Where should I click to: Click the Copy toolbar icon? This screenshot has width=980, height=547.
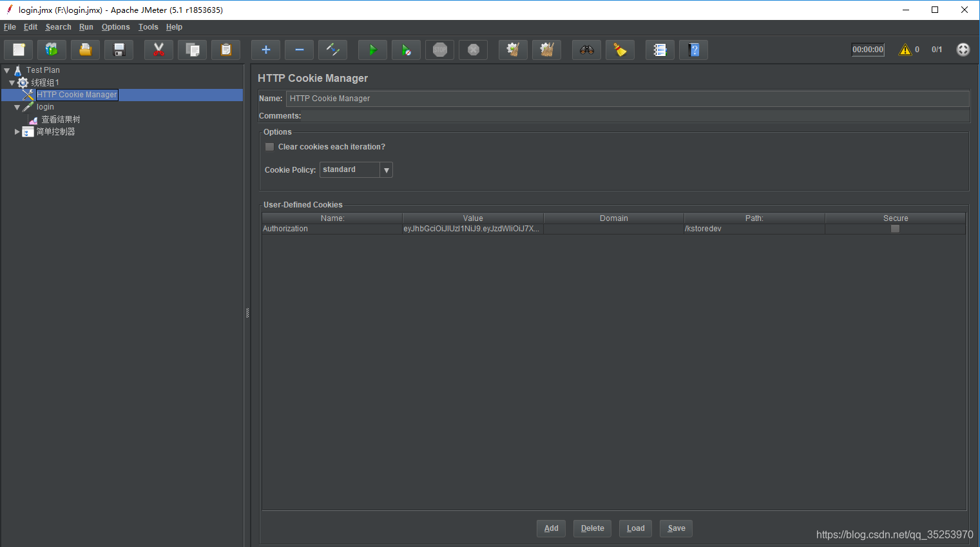[192, 50]
